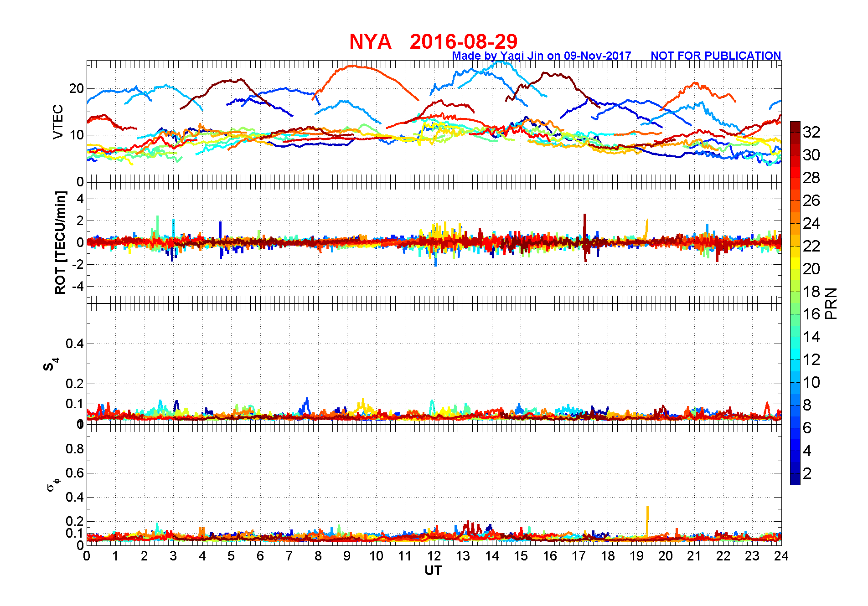Viewport: 868px width, 606px height.
Task: Click the x-axis tick label 19
Action: click(636, 556)
